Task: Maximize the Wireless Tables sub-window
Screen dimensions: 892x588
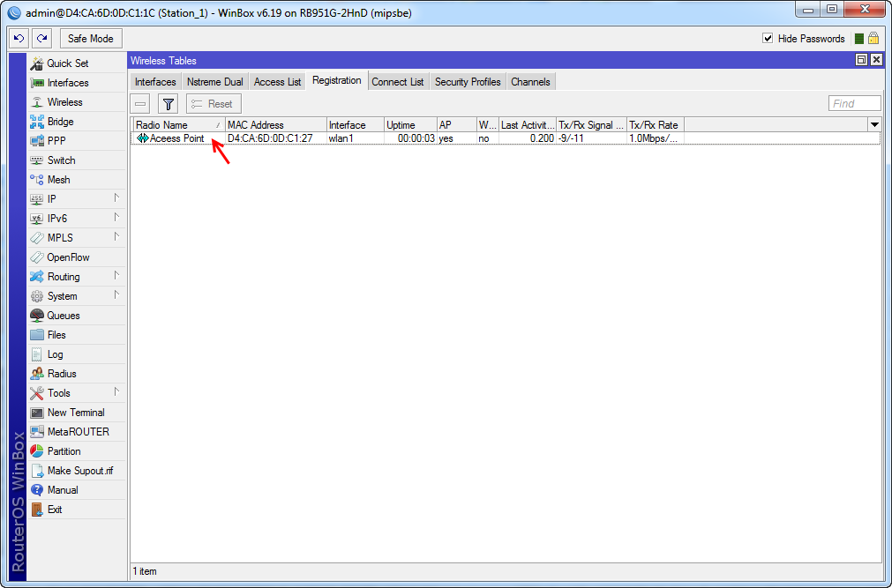Action: pos(861,60)
